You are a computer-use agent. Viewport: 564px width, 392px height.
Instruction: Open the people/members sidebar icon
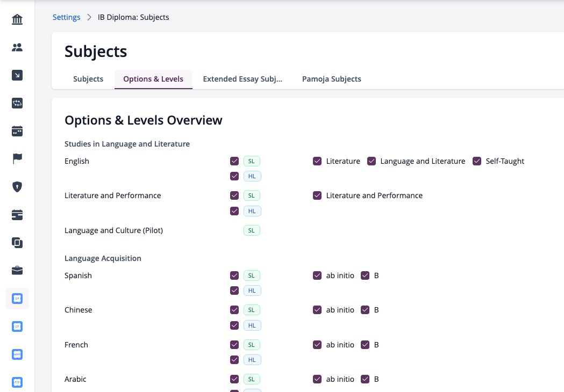pos(17,47)
